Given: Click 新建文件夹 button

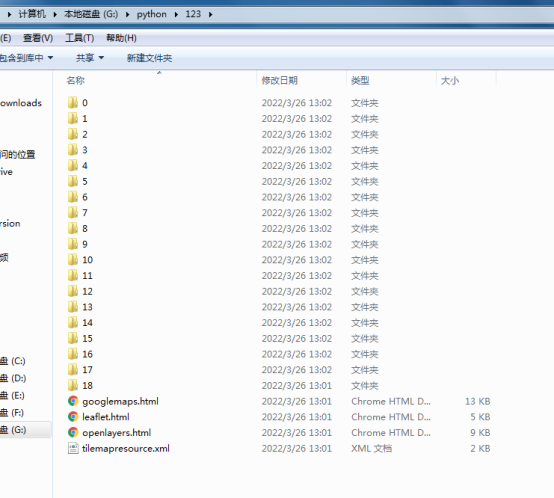Looking at the screenshot, I should click(x=149, y=58).
